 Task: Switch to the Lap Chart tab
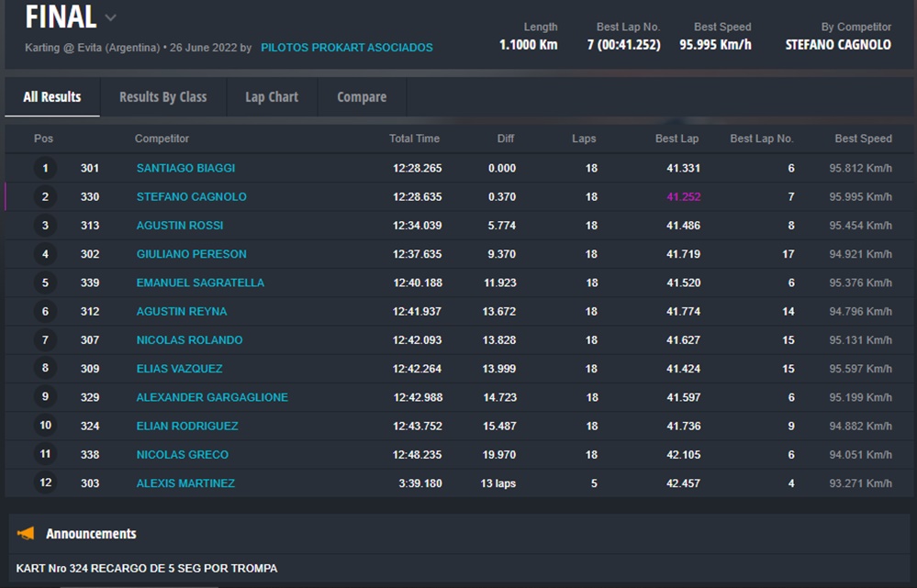coord(272,97)
